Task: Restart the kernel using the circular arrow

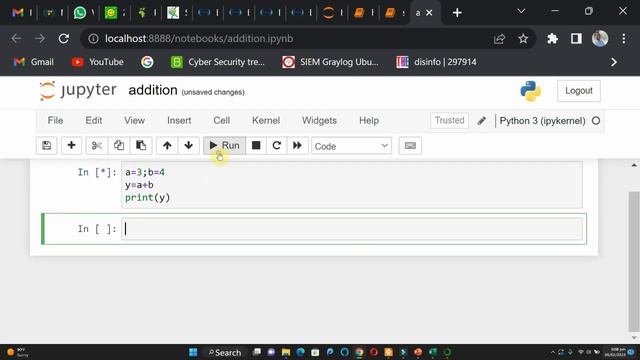Action: [x=276, y=146]
